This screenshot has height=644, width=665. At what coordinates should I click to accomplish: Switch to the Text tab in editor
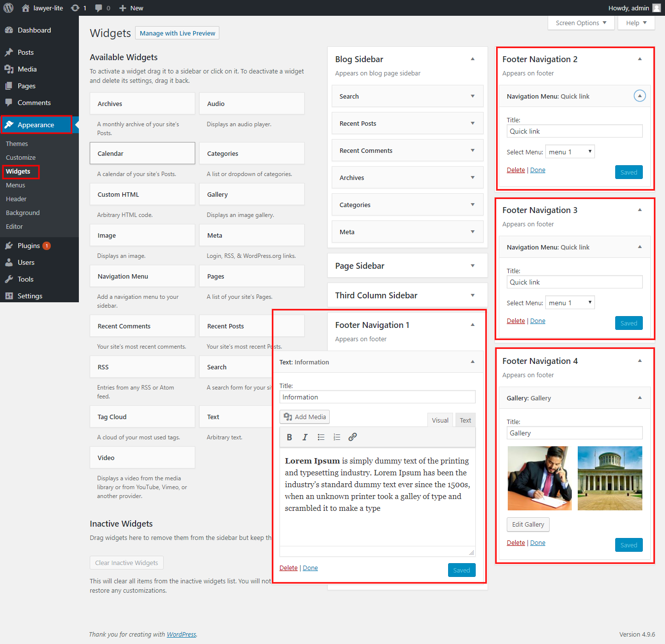(465, 420)
